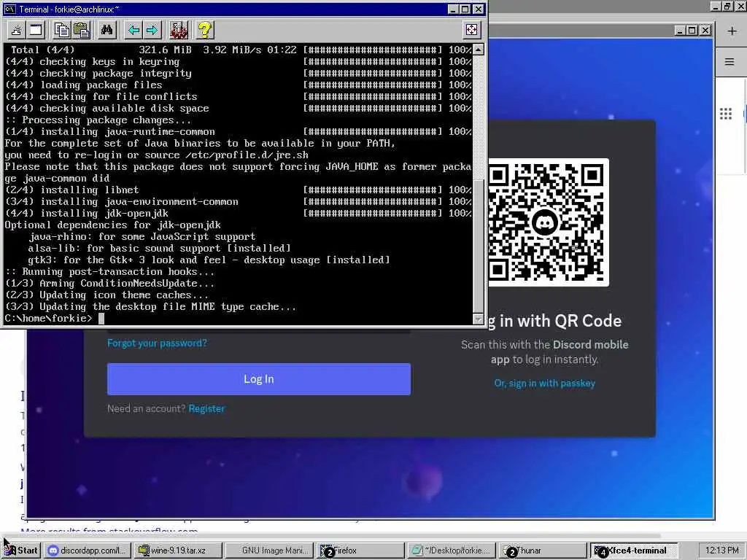The image size is (747, 560).
Task: Switch to GNU Image Manipulation taskbar item
Action: coord(268,551)
